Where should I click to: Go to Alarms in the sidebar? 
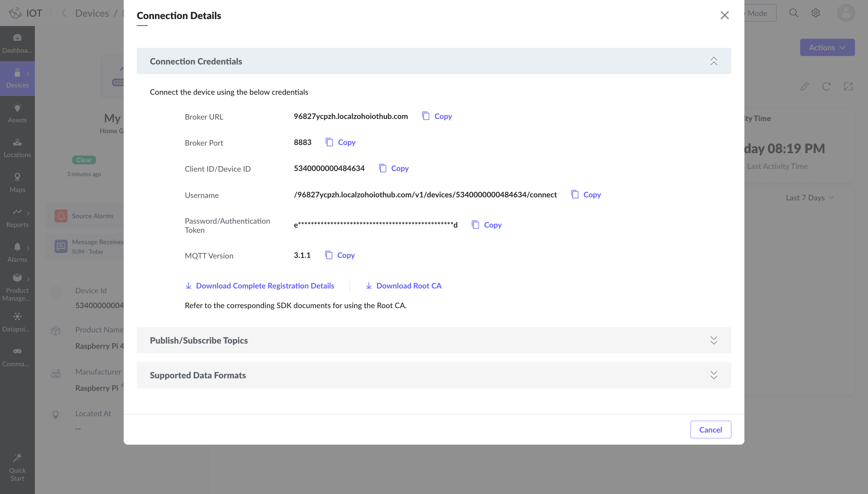pos(17,252)
